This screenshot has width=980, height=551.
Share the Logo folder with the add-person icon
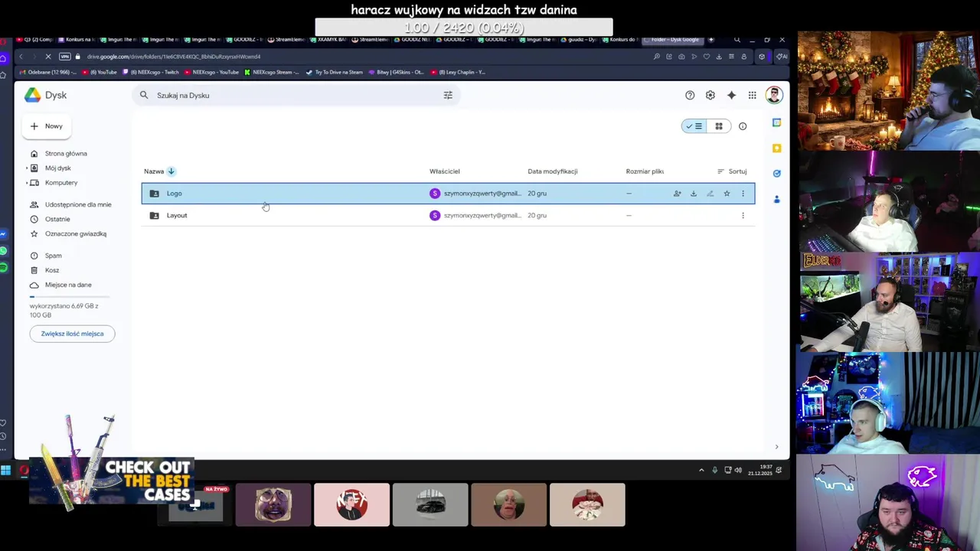point(677,194)
